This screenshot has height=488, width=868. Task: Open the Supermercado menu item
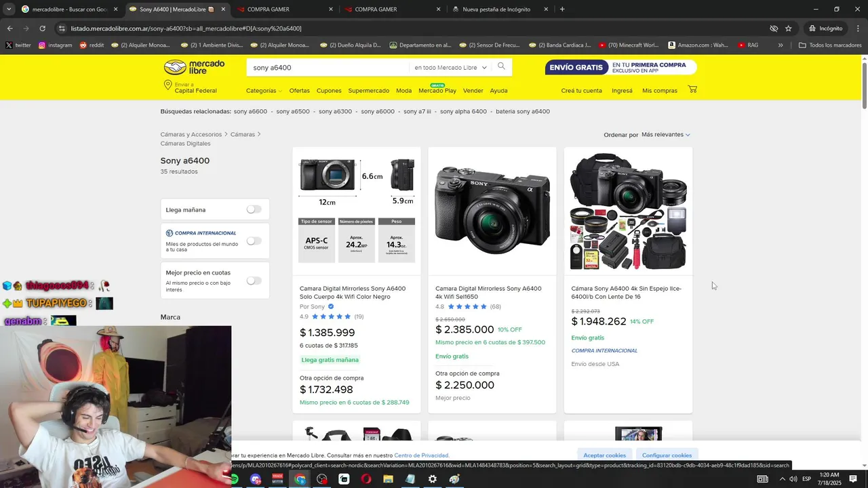[x=369, y=91]
